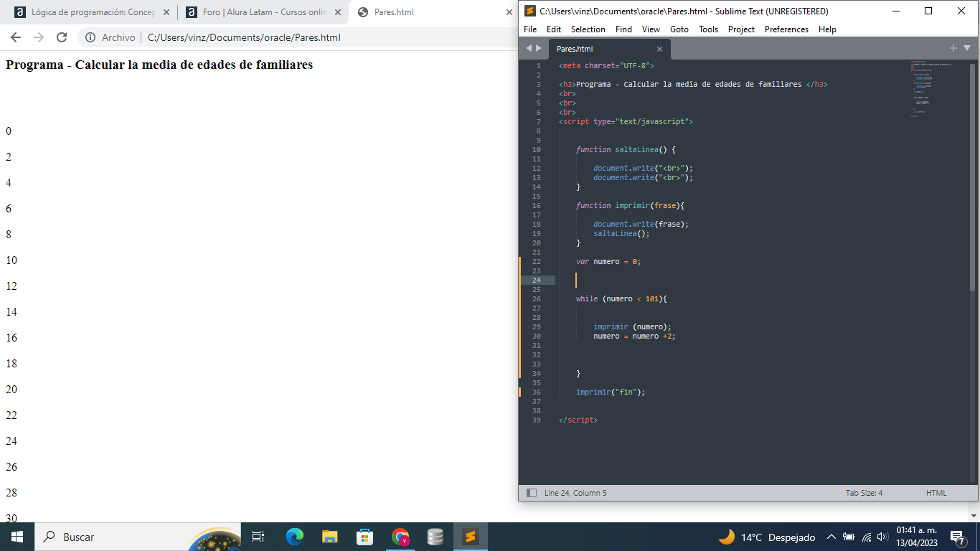The image size is (980, 551).
Task: Open the Tab Size: 4 selector
Action: click(864, 493)
